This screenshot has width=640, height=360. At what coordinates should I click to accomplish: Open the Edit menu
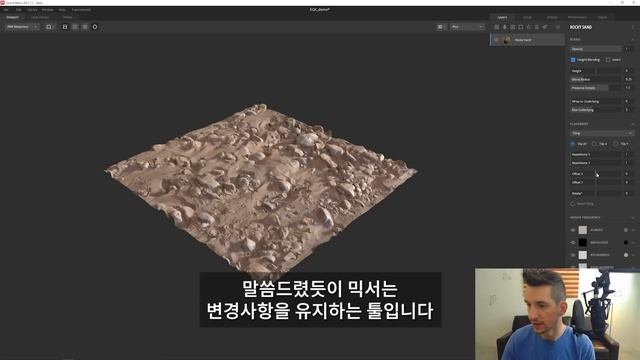click(x=19, y=9)
